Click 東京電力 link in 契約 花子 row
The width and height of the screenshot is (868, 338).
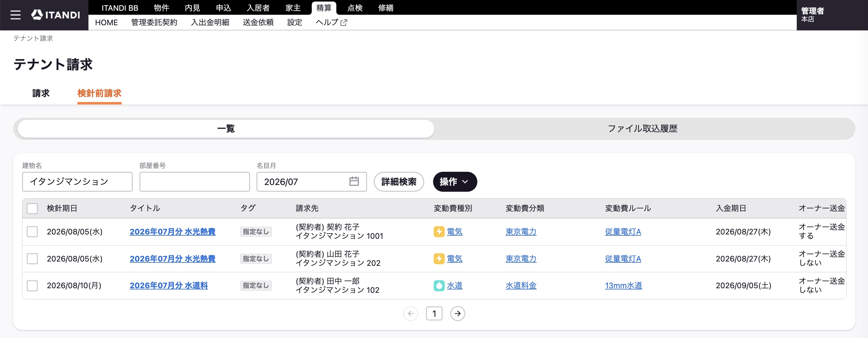click(521, 231)
